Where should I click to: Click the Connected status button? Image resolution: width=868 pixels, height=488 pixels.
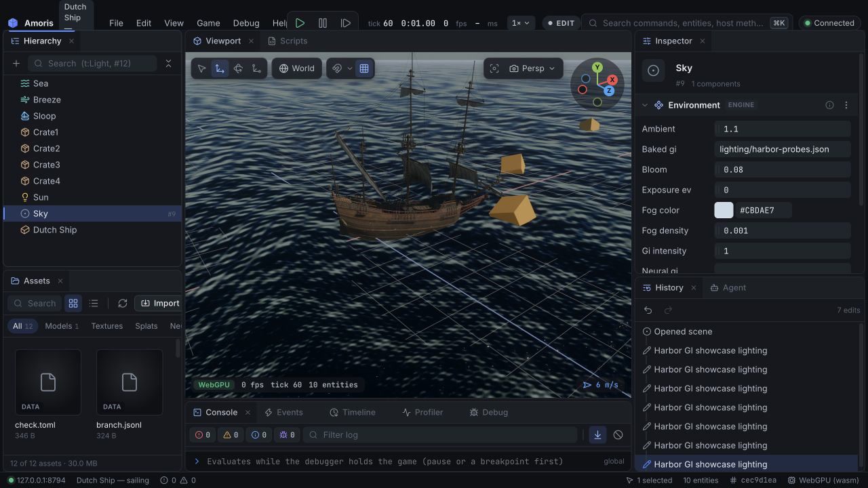829,23
